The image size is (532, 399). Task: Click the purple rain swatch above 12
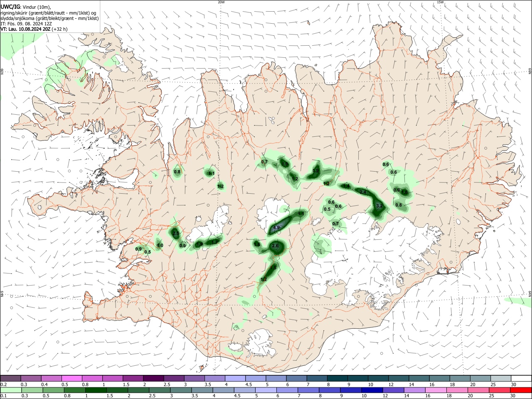pyautogui.click(x=393, y=390)
